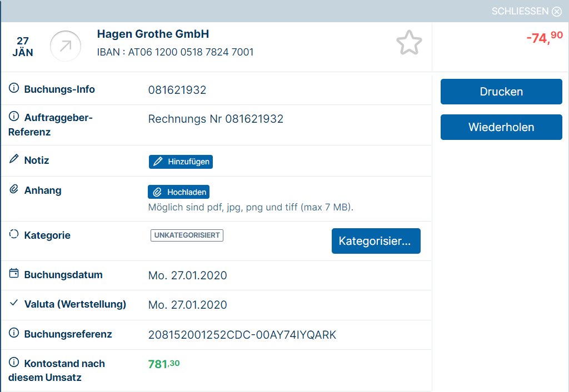
Task: Print the transaction with Drucken
Action: [x=501, y=92]
